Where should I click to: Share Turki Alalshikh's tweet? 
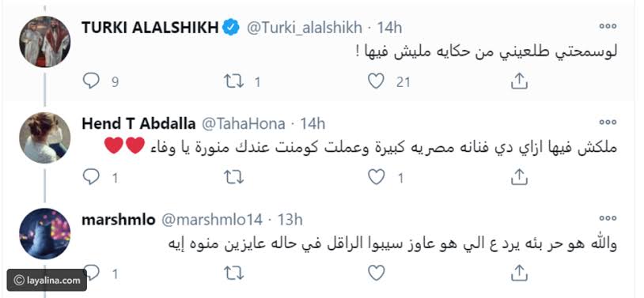(519, 81)
